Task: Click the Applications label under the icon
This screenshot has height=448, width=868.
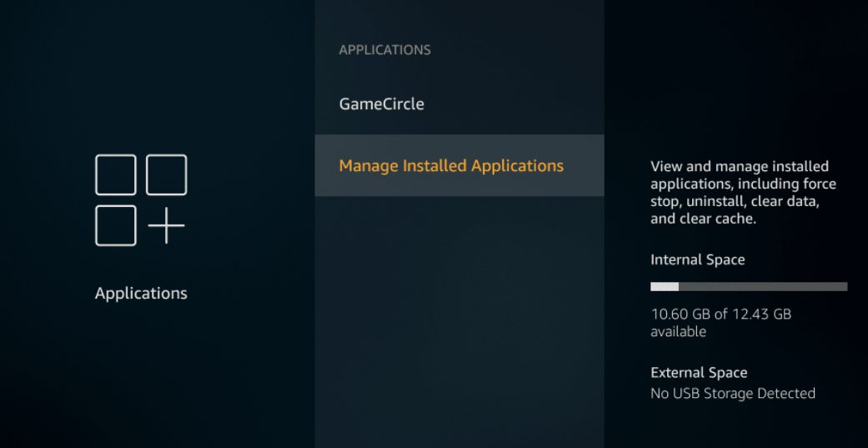Action: 141,293
